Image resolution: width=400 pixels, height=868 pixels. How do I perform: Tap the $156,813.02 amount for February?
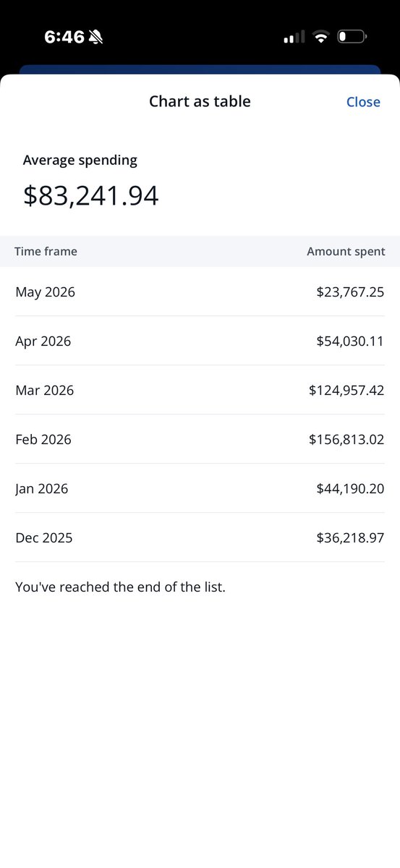[x=346, y=439]
